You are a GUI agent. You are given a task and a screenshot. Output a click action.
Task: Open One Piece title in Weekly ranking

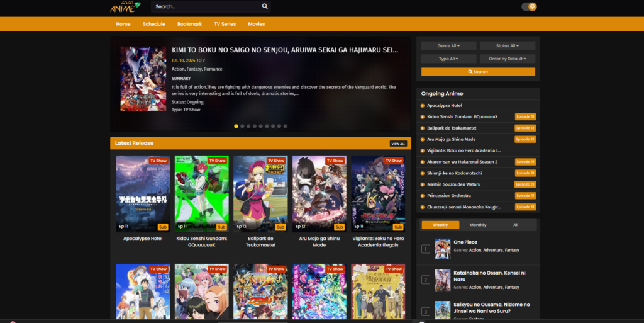tap(465, 242)
